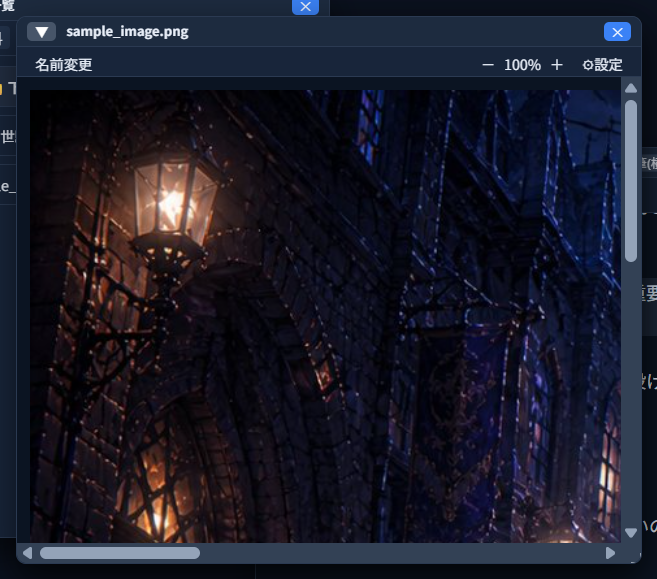Open the 設定 settings menu
This screenshot has width=657, height=579.
click(x=603, y=65)
